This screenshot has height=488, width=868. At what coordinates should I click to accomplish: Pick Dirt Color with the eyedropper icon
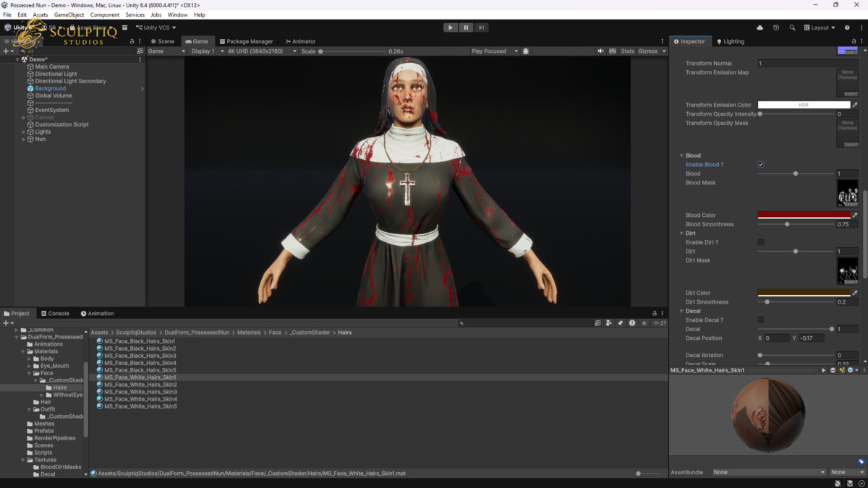click(x=855, y=293)
